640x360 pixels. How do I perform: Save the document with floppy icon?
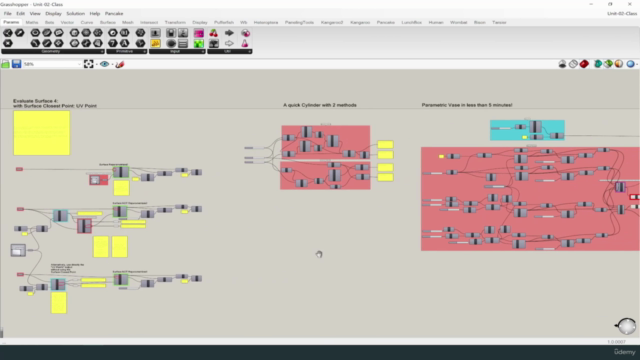(16, 64)
